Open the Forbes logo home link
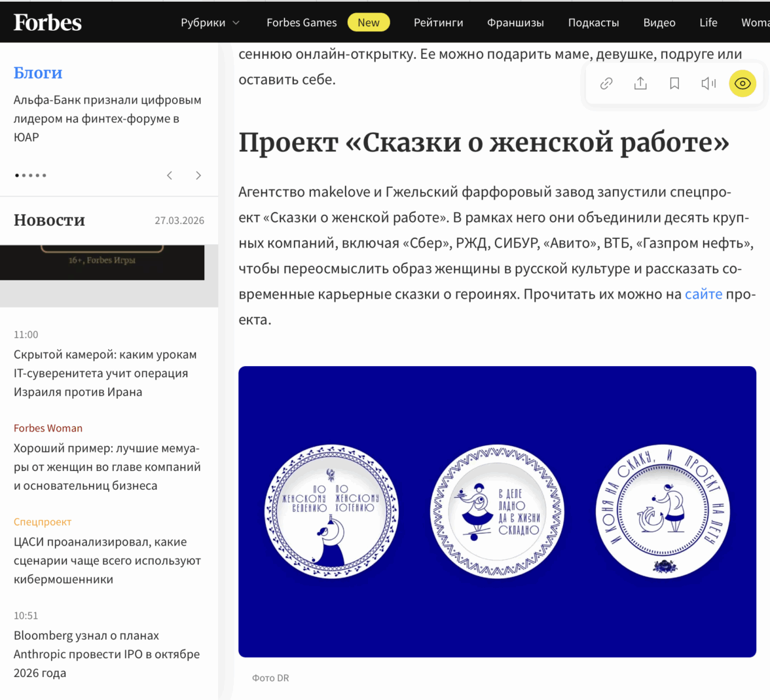This screenshot has height=700, width=770. tap(48, 22)
